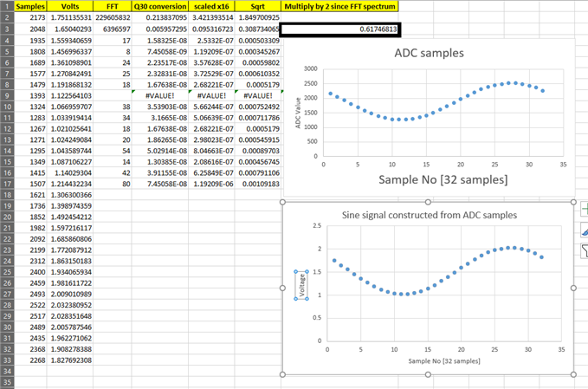
Task: Click the selected Voltage axis title
Action: (302, 285)
